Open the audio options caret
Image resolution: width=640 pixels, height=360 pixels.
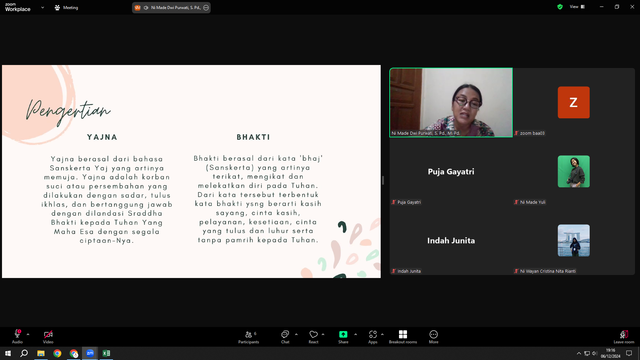[28, 334]
